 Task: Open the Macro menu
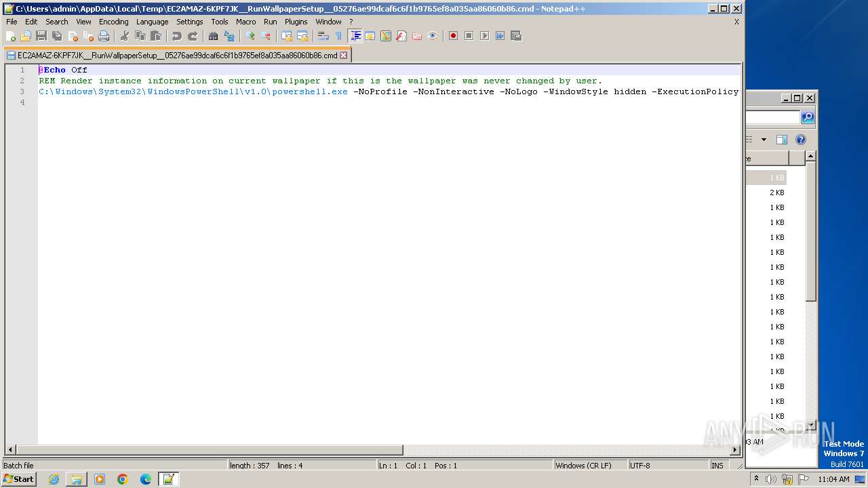246,22
